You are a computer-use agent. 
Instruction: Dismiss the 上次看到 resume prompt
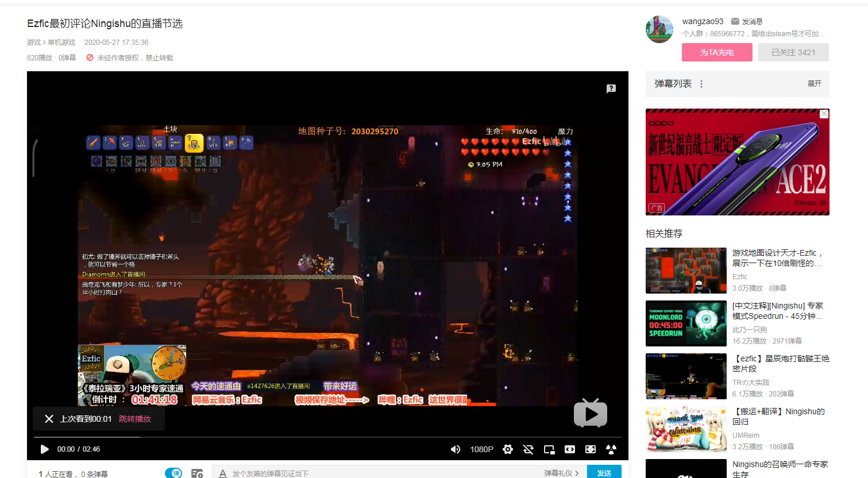pos(49,419)
